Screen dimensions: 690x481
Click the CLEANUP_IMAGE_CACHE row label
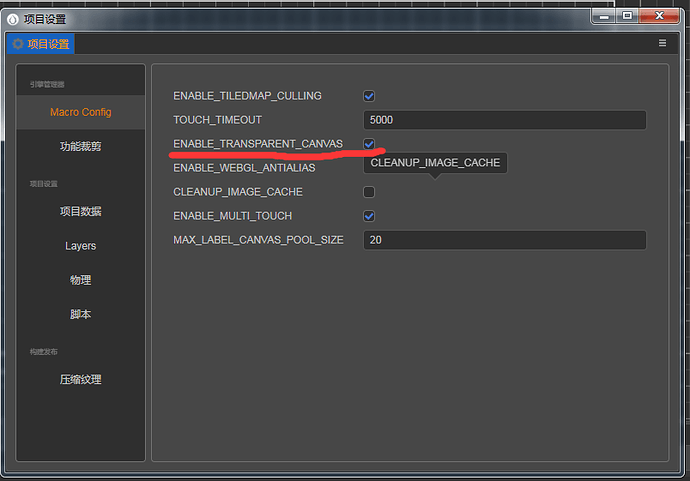pyautogui.click(x=238, y=192)
